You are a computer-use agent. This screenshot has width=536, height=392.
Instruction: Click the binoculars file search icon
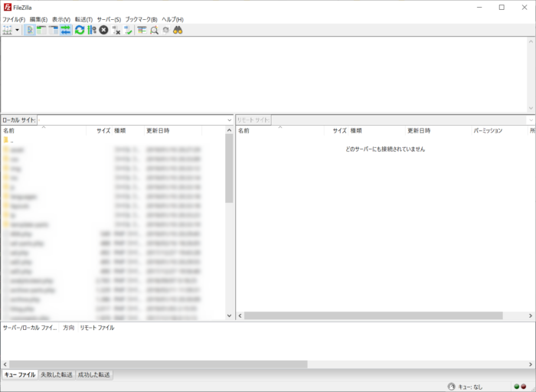(x=178, y=30)
